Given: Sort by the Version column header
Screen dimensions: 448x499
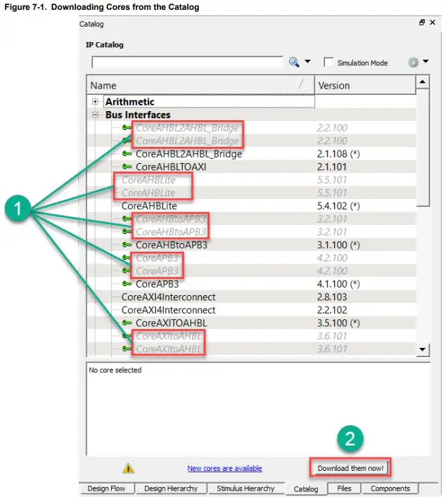Looking at the screenshot, I should point(365,85).
